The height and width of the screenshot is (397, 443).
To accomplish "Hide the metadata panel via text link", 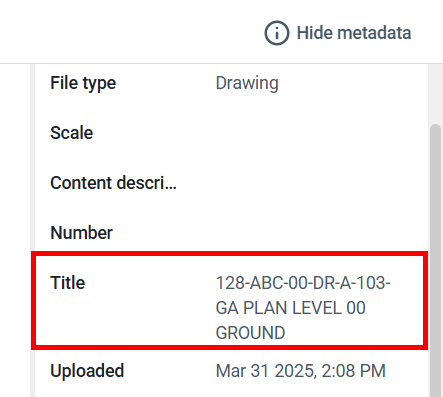I will [x=354, y=33].
